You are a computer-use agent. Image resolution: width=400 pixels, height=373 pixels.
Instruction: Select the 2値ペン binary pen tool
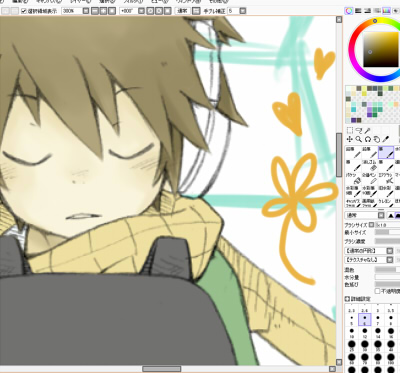pyautogui.click(x=369, y=178)
